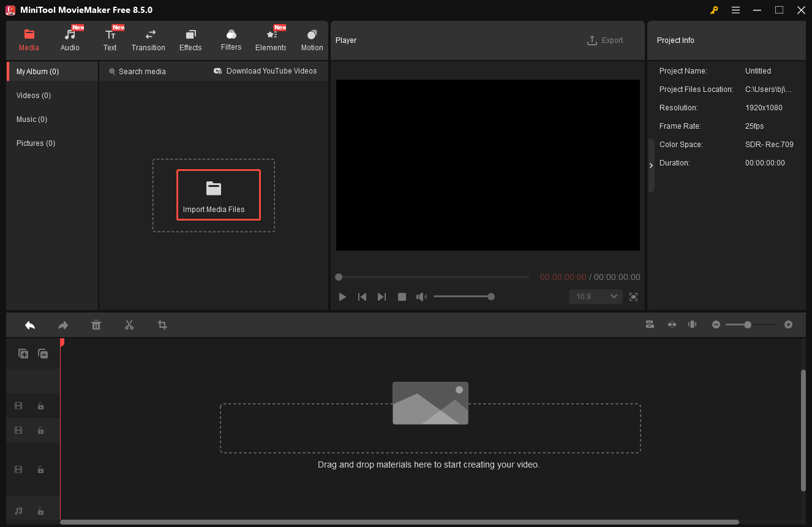Screen dimensions: 812x527
Task: Select the Split scissors tool
Action: pyautogui.click(x=129, y=325)
